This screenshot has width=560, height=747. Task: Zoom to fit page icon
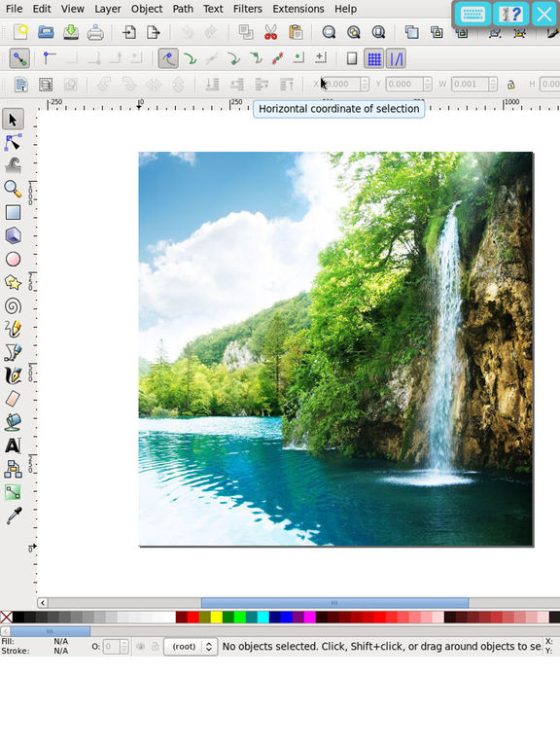tap(378, 32)
